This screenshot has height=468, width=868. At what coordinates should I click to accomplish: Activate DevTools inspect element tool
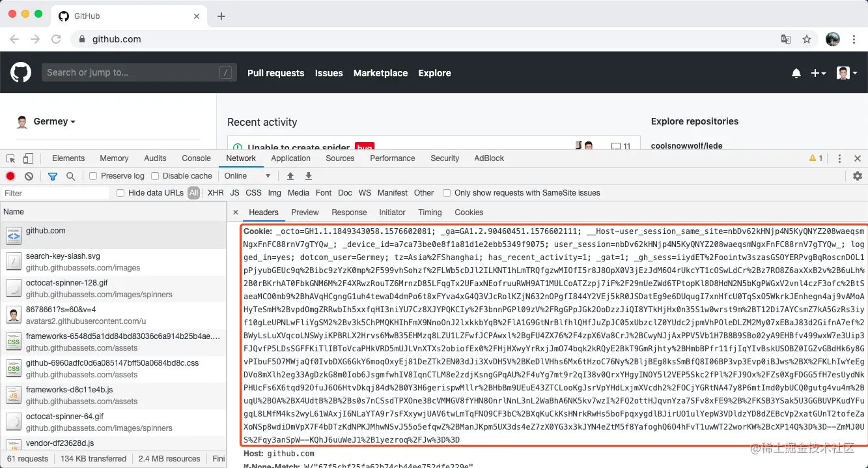(11, 158)
